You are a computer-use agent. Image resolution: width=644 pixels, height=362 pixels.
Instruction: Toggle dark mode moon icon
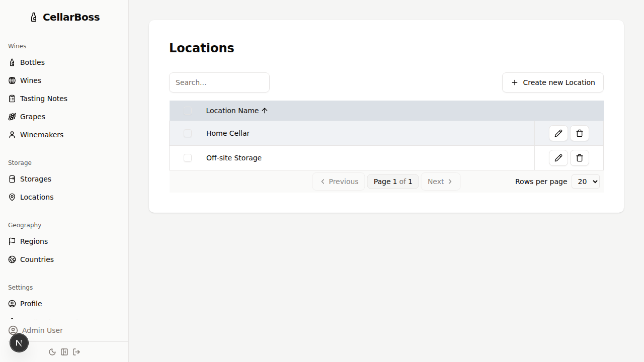pyautogui.click(x=52, y=352)
